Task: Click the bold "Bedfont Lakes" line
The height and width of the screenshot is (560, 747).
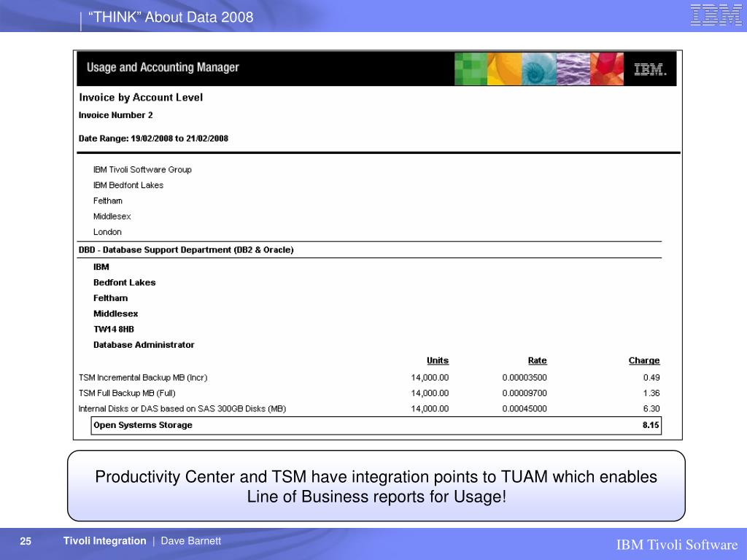Action: 124,283
